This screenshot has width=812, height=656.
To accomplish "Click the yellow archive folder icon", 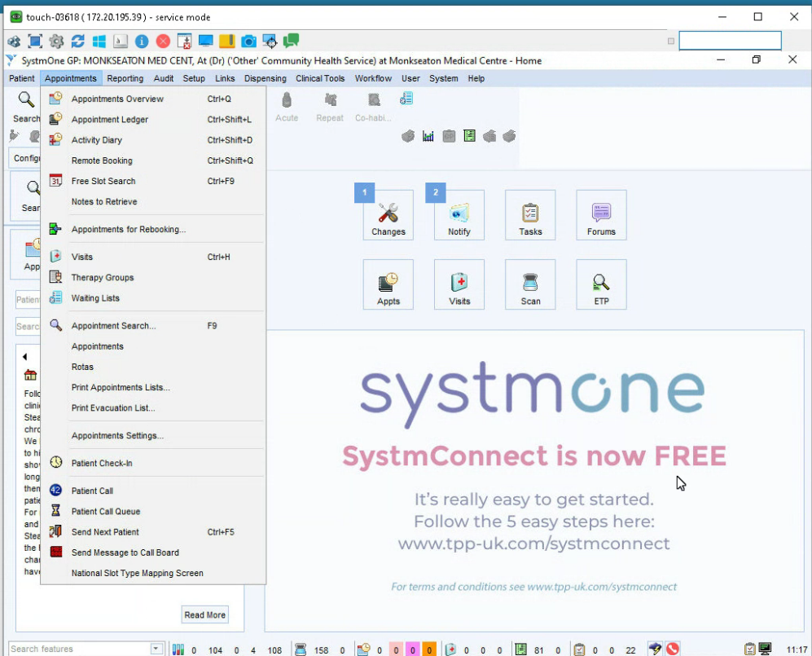I will pyautogui.click(x=226, y=41).
